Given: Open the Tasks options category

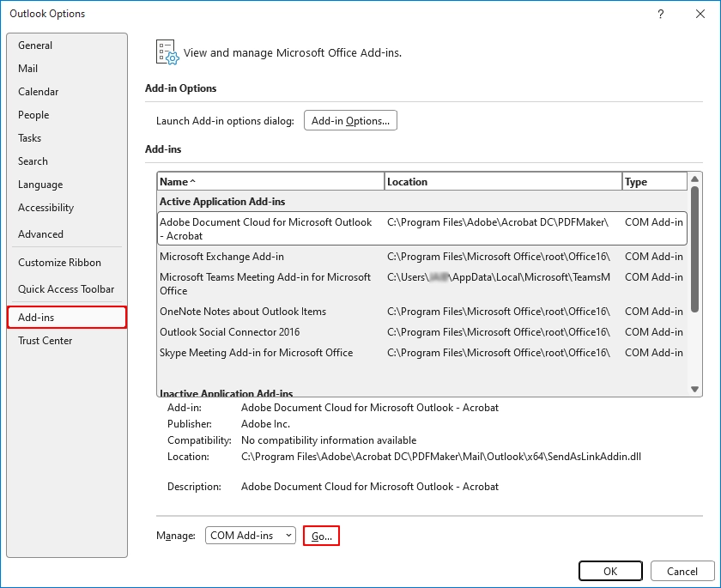Looking at the screenshot, I should 67,138.
